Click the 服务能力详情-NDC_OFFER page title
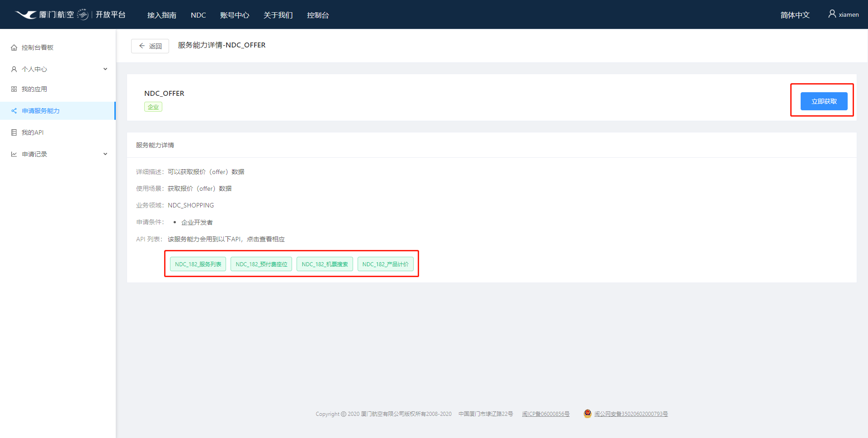Image resolution: width=868 pixels, height=438 pixels. tap(222, 45)
